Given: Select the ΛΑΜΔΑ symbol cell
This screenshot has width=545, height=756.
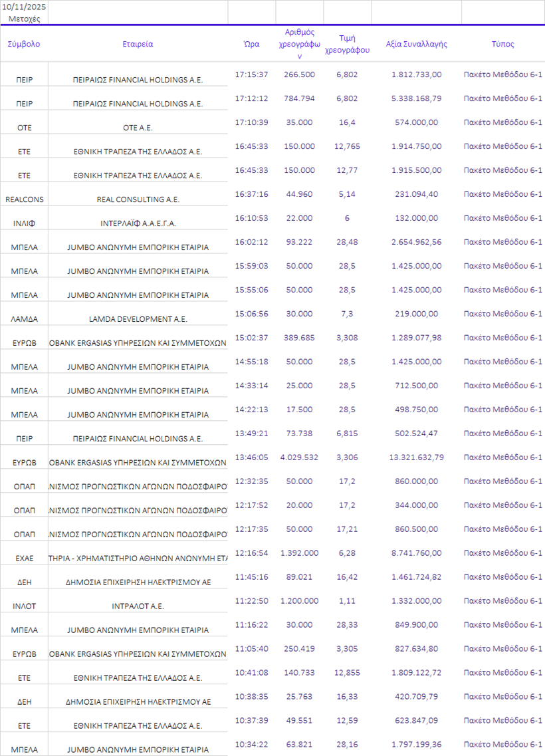Looking at the screenshot, I should 24,319.
